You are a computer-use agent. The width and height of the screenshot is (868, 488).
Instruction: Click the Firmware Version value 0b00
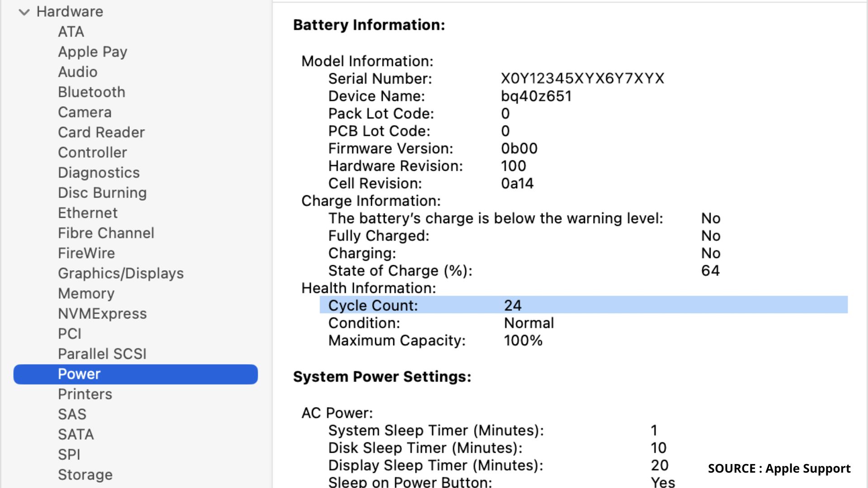point(519,149)
